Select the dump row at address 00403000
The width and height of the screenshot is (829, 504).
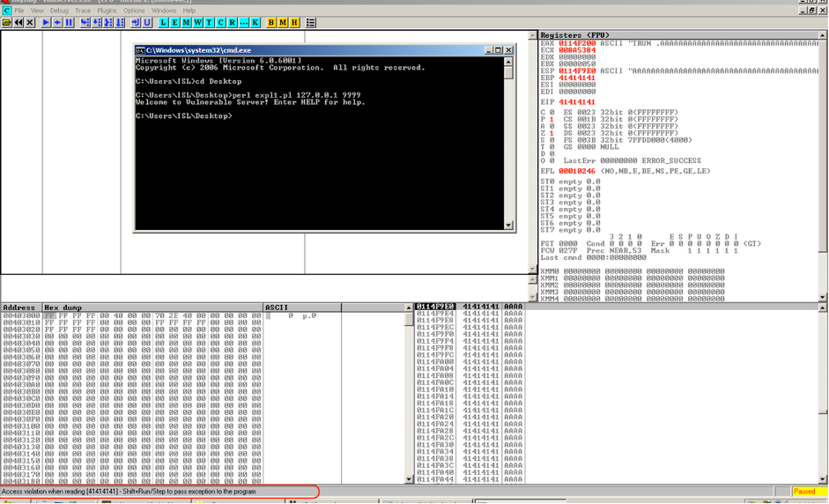tap(171, 315)
